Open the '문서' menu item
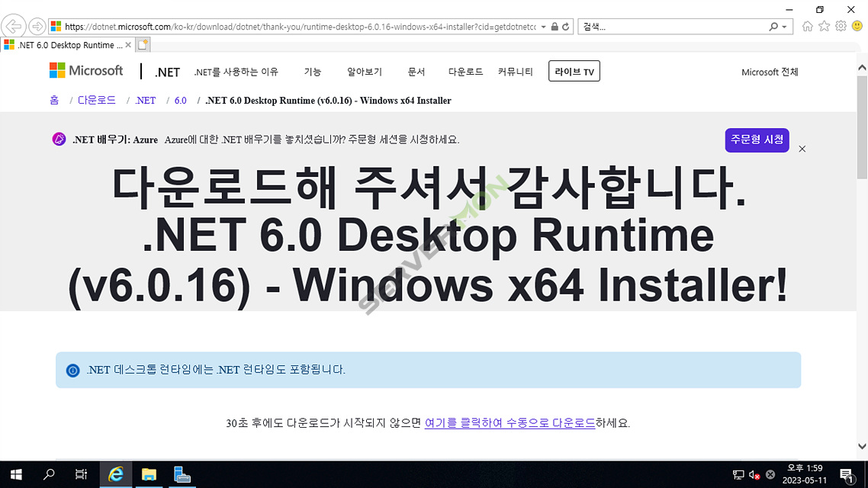The image size is (868, 488). coord(416,72)
